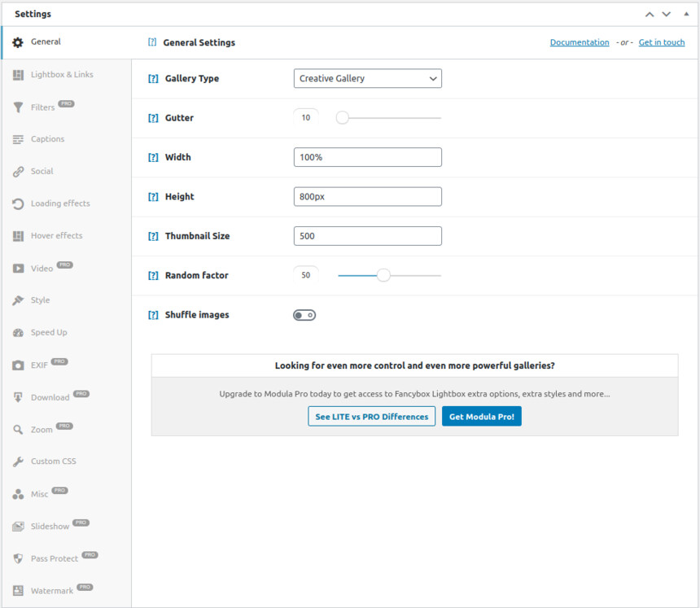Image resolution: width=700 pixels, height=608 pixels.
Task: Move Settings panel up with arrow
Action: [650, 15]
